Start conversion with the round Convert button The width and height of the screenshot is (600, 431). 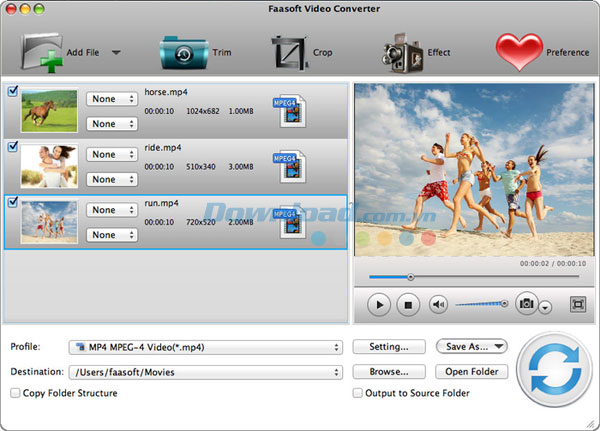coord(554,369)
